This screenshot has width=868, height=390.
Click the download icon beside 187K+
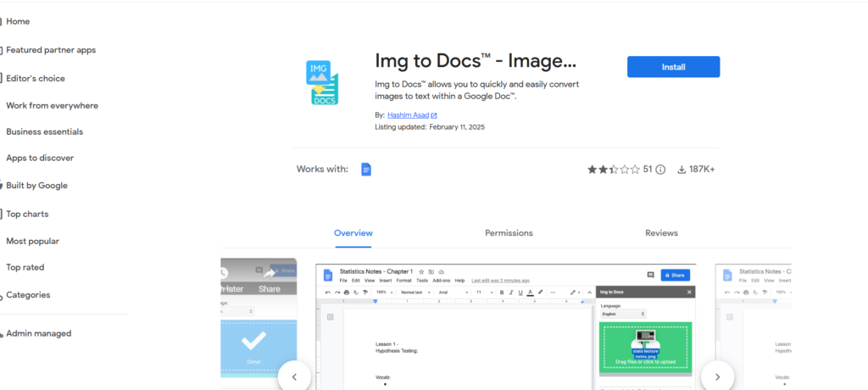coord(682,170)
